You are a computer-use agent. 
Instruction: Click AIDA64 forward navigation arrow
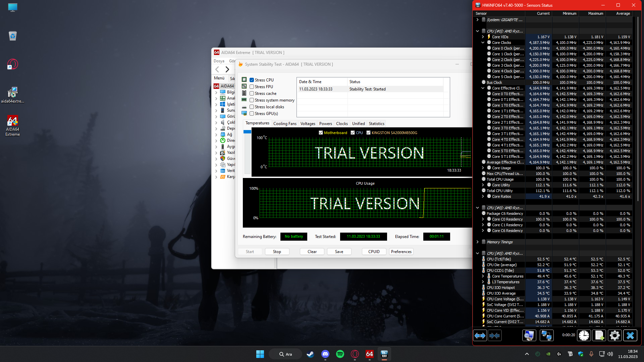pos(227,69)
